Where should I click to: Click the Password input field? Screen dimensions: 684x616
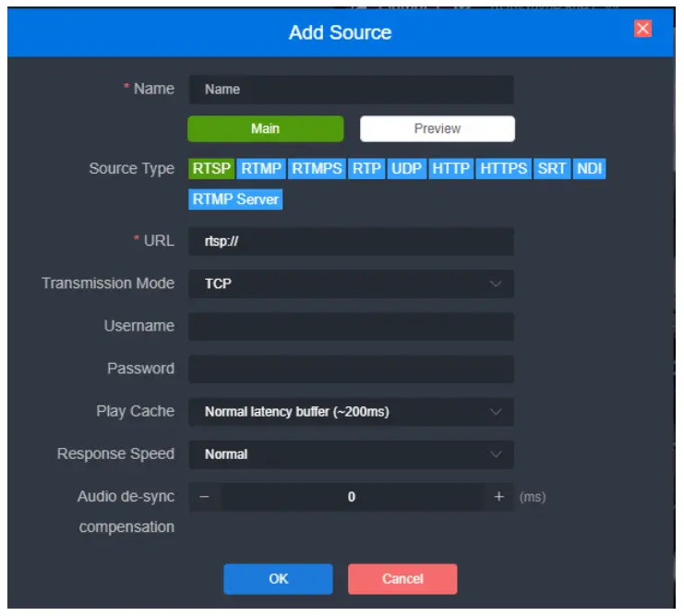coord(351,368)
